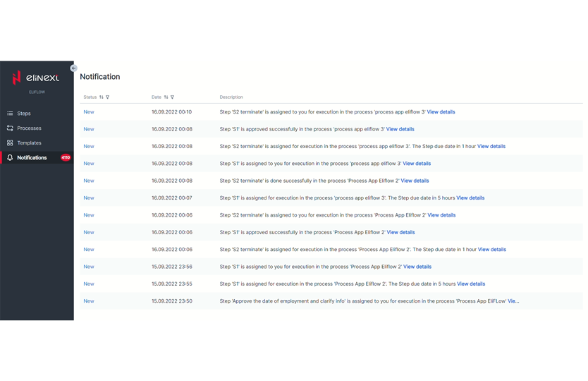
Task: View details for 'Step due date in 1 hour' eliflow 3
Action: pos(491,147)
